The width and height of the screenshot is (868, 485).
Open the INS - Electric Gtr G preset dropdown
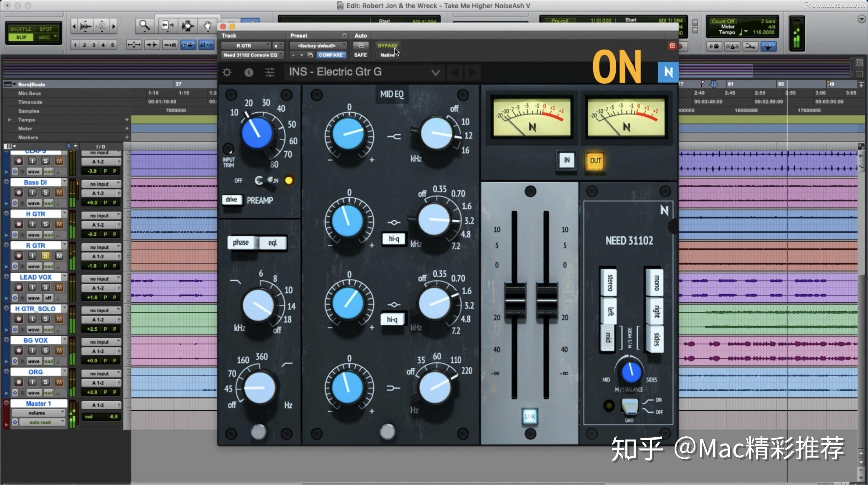[x=364, y=72]
